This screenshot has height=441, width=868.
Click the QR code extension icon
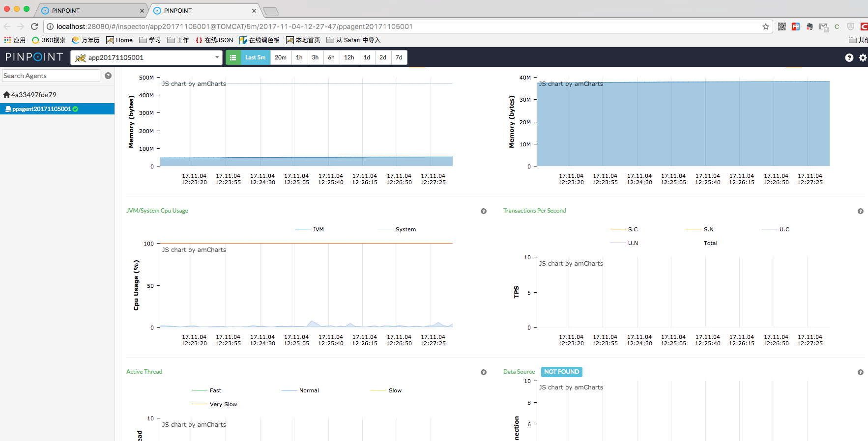click(782, 27)
